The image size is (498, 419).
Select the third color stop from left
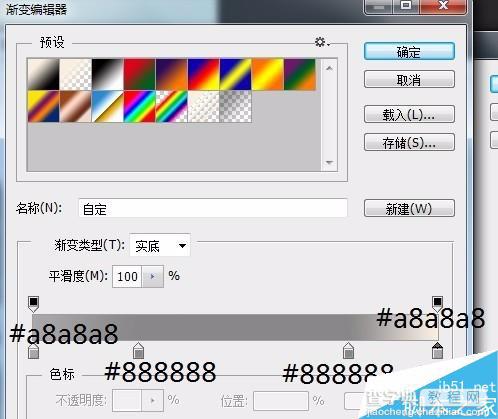click(348, 351)
